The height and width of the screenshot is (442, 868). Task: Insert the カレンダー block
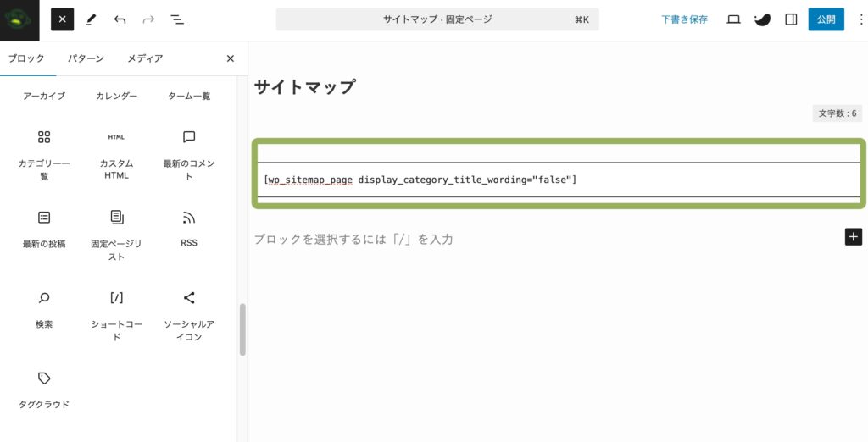click(x=116, y=97)
